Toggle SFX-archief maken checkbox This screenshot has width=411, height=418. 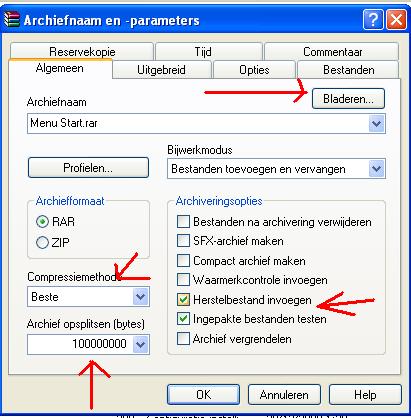[183, 241]
